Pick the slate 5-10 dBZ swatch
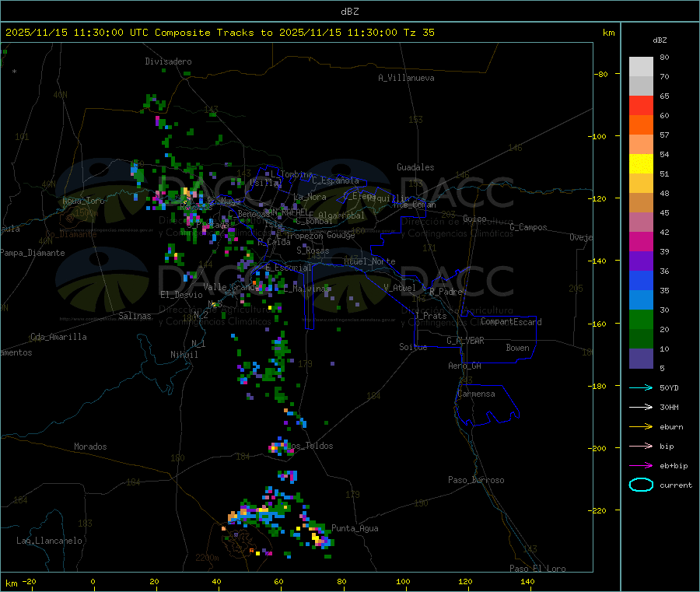The width and height of the screenshot is (700, 592). 641,359
